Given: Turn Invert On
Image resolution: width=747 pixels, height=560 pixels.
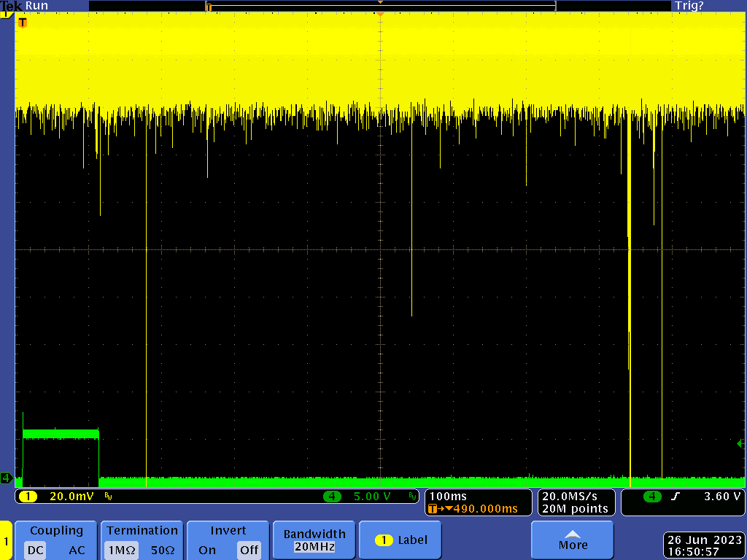Looking at the screenshot, I should tap(207, 550).
